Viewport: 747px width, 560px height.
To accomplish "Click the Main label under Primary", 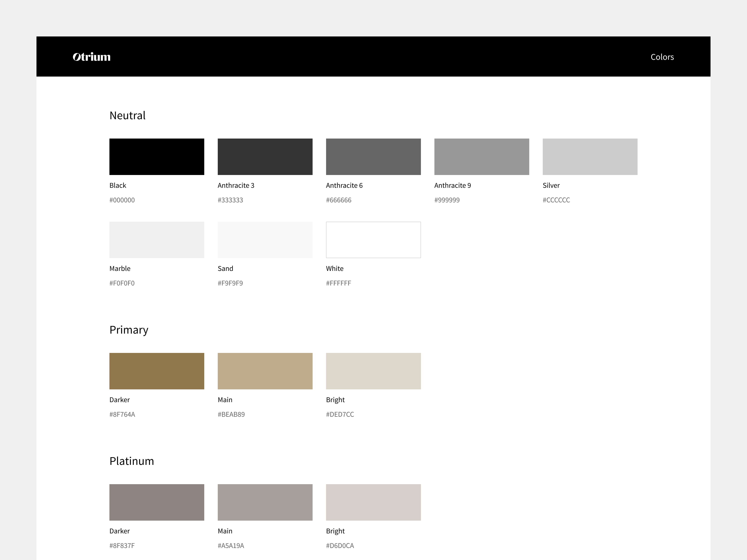I will click(225, 400).
